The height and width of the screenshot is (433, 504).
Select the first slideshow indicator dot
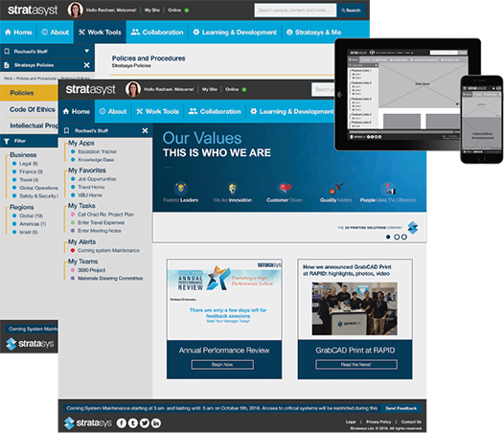(388, 237)
